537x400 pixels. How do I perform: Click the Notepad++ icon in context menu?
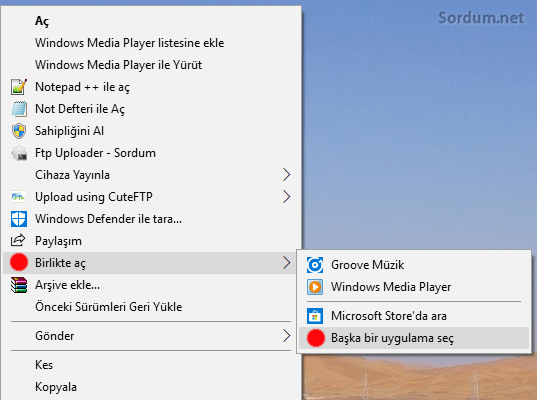[19, 87]
